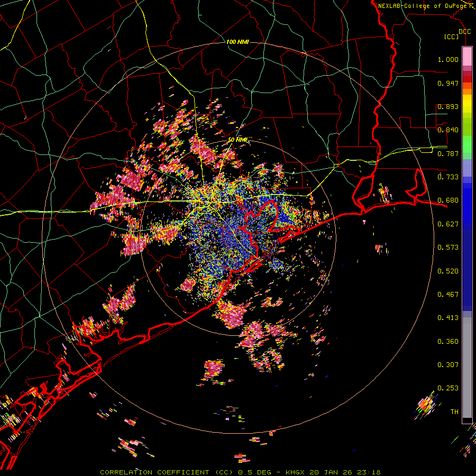Viewport: 476px width, 476px height.
Task: Click the bright green segment of color bar
Action: click(x=467, y=144)
